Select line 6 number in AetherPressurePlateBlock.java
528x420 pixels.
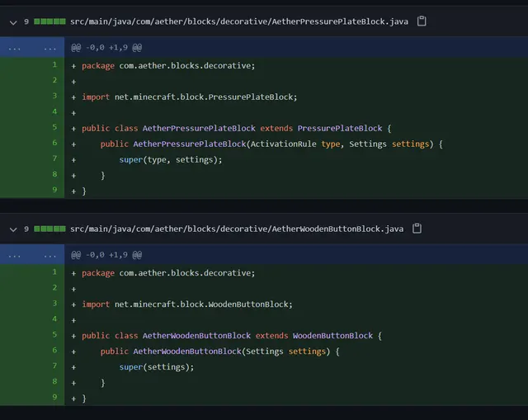click(x=54, y=143)
